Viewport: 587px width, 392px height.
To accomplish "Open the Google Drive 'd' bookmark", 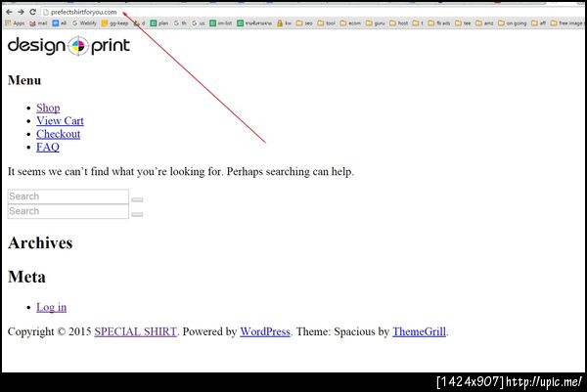I will [140, 23].
